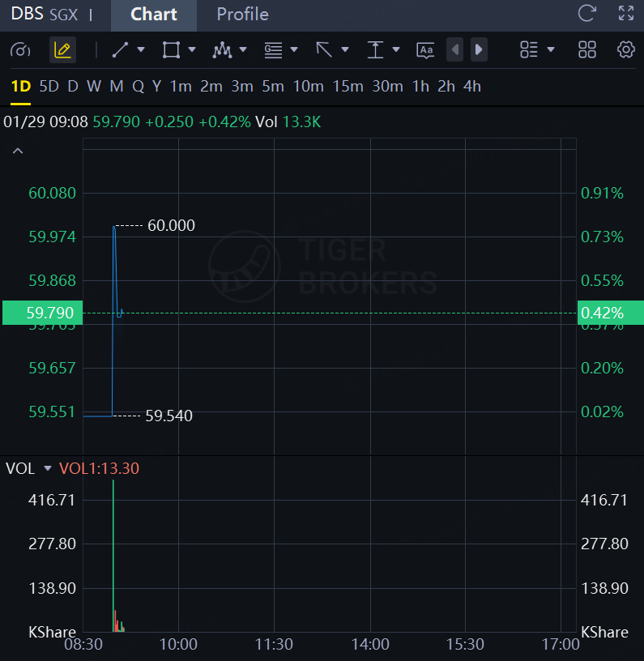The width and height of the screenshot is (644, 661).
Task: Expand the rectangle tool options arrow
Action: pyautogui.click(x=192, y=49)
